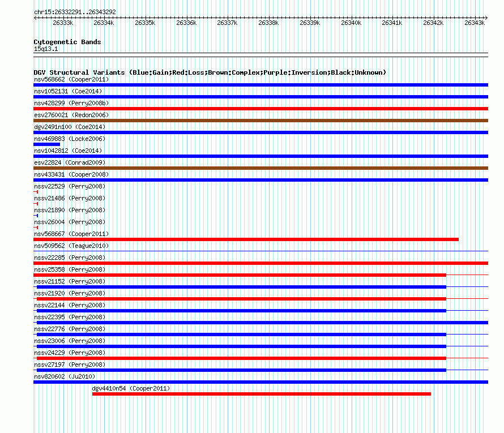Open nssv22529 (Perry2008) label
The image size is (504, 433).
(x=70, y=186)
